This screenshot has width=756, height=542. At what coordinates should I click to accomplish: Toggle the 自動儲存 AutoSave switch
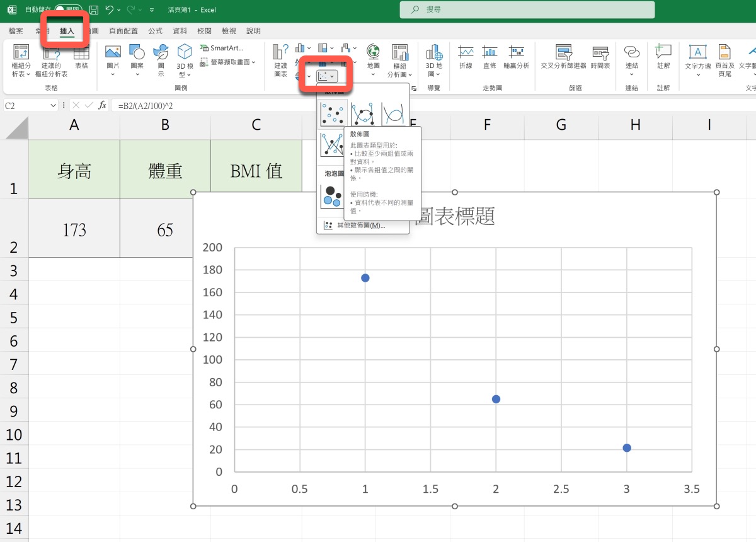67,9
